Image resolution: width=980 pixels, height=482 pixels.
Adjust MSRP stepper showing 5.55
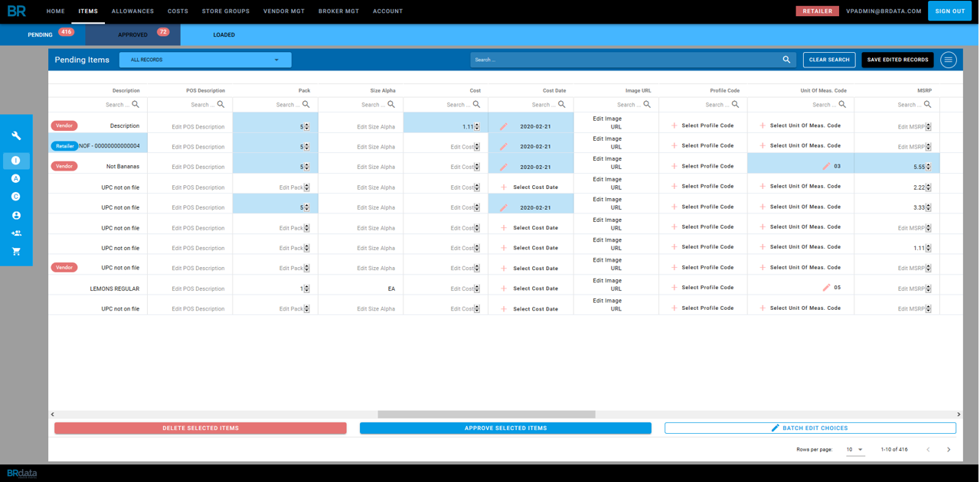click(929, 166)
